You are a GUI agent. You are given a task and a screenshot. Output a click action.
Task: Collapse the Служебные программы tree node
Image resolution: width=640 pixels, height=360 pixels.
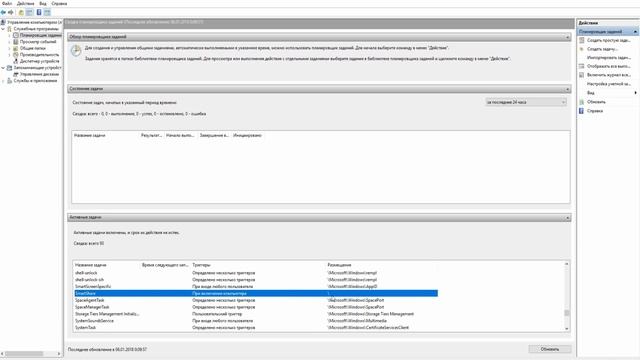(x=3, y=29)
